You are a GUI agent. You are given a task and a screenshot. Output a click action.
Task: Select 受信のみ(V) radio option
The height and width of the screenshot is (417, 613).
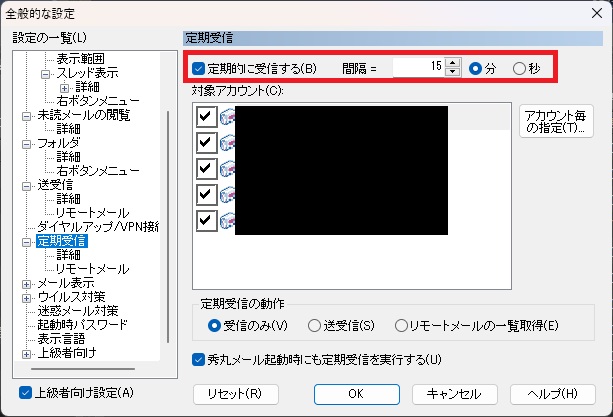point(214,325)
